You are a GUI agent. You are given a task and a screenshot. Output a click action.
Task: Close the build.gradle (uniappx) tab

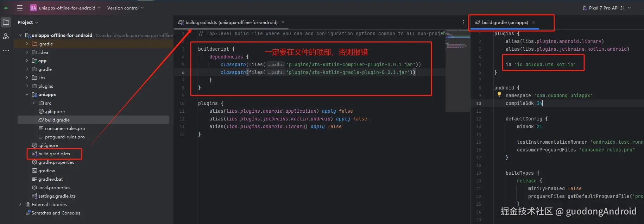[x=533, y=22]
